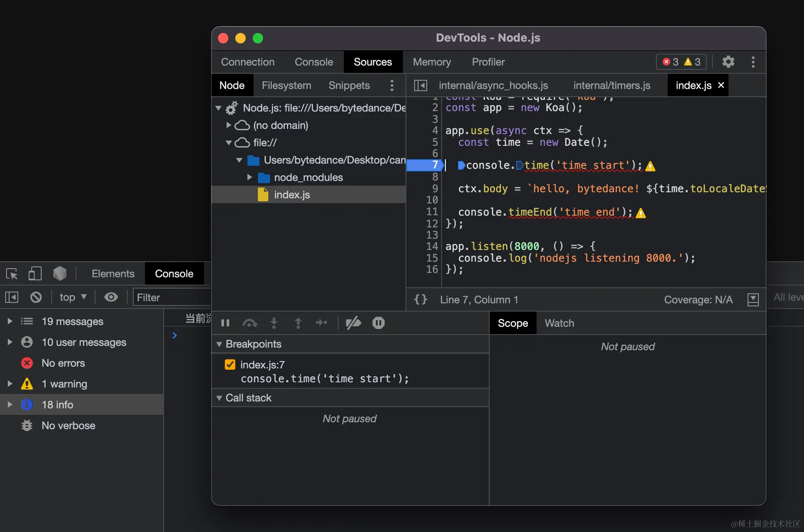Toggle deactivate breakpoints icon
The width and height of the screenshot is (804, 532).
[353, 323]
